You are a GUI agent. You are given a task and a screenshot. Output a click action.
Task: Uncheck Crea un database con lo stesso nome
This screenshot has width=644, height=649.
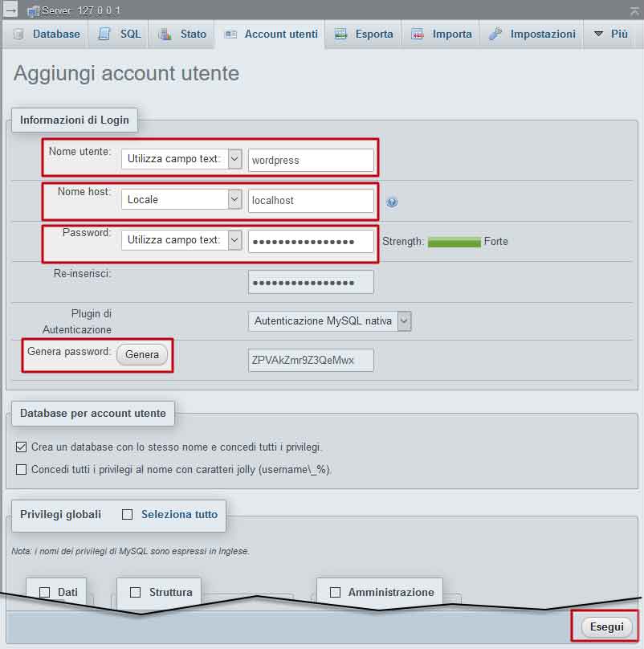[x=21, y=447]
